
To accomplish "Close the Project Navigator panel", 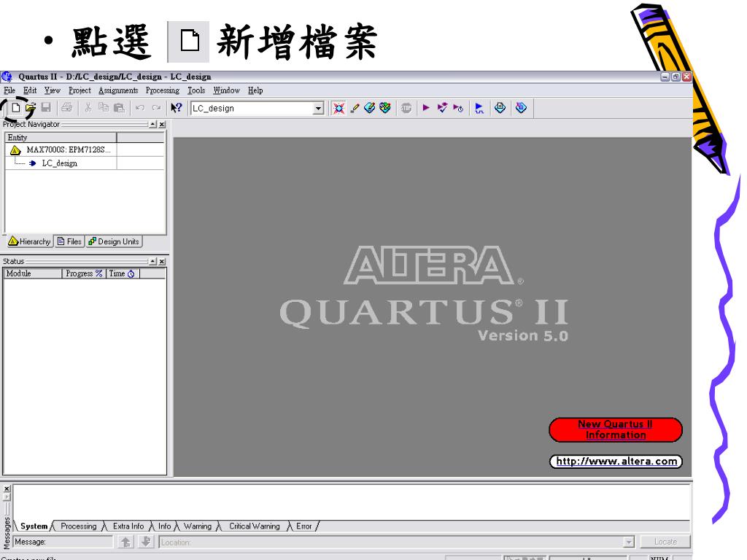I will [162, 124].
